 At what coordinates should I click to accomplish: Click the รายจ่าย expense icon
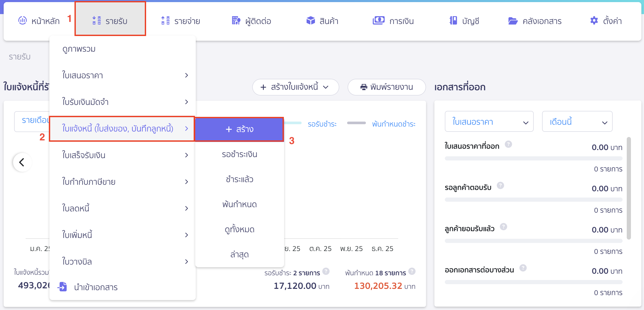[165, 20]
